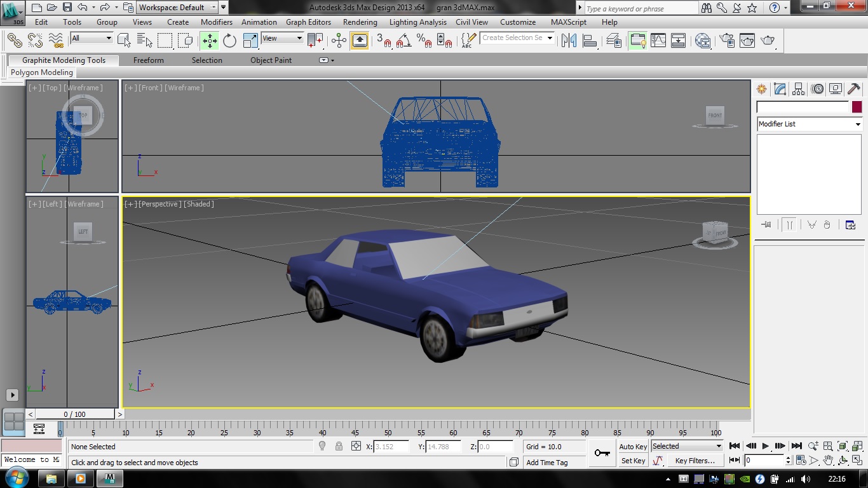868x488 pixels.
Task: Toggle the 3D Snaps button
Action: tap(383, 40)
